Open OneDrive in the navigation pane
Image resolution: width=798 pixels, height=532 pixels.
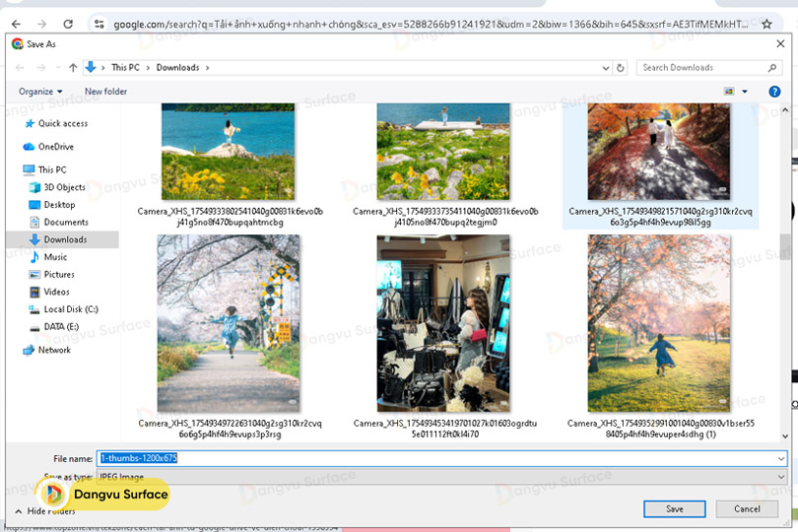tap(55, 147)
